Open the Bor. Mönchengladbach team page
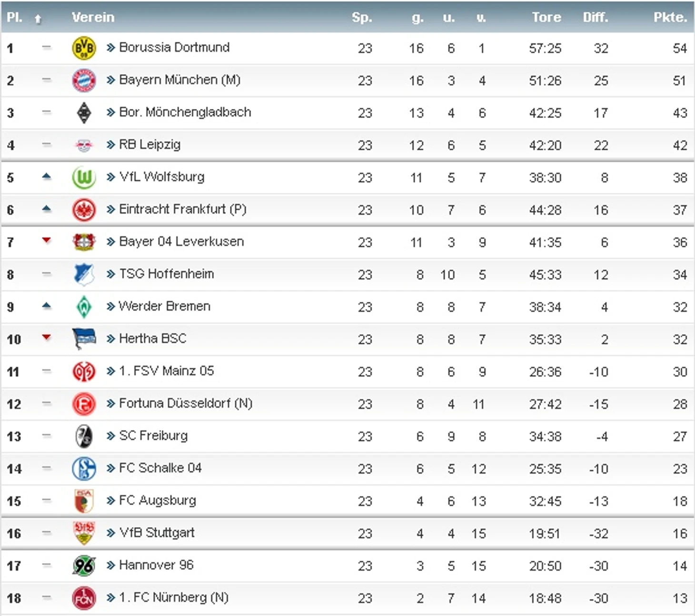Viewport: 695px width, 616px height. [185, 112]
